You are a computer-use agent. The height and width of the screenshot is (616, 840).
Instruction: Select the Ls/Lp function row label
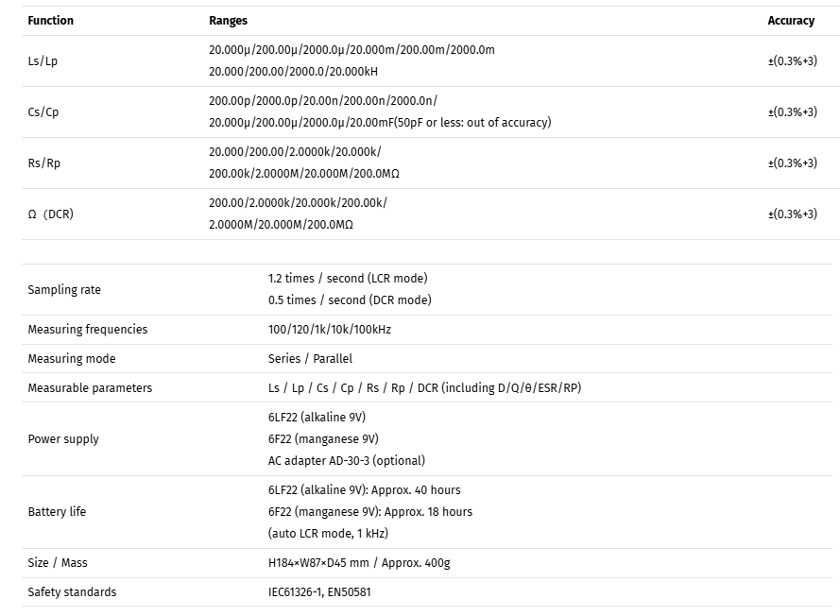coord(43,60)
